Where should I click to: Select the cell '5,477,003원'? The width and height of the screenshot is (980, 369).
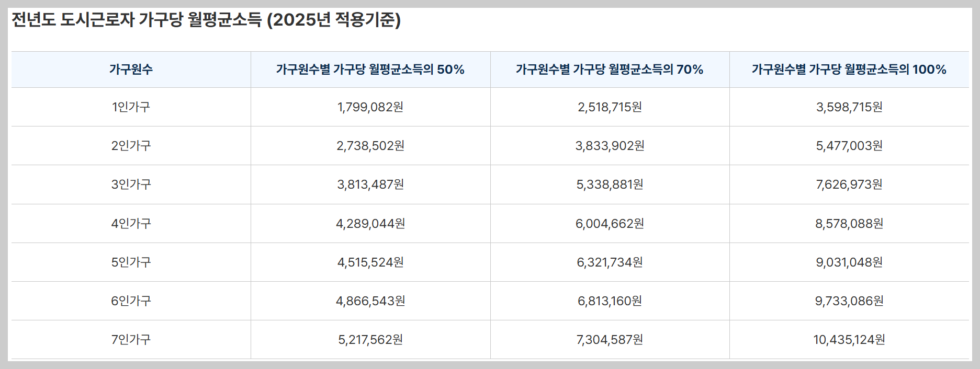point(849,146)
